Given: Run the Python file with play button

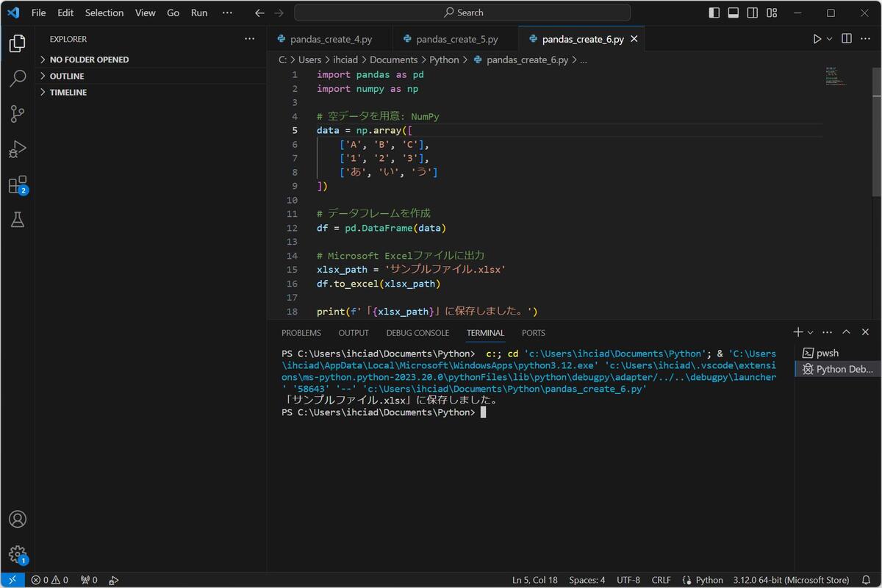Looking at the screenshot, I should pyautogui.click(x=817, y=39).
